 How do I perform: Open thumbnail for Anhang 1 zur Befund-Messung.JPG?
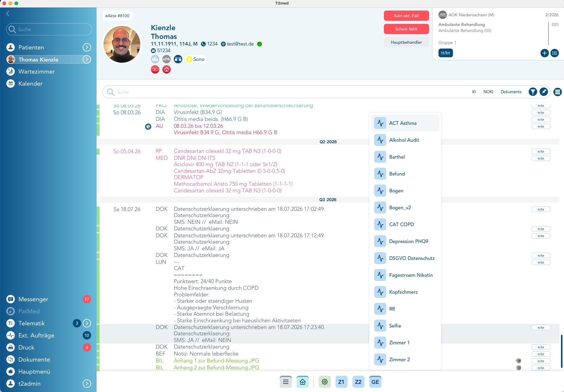click(518, 361)
